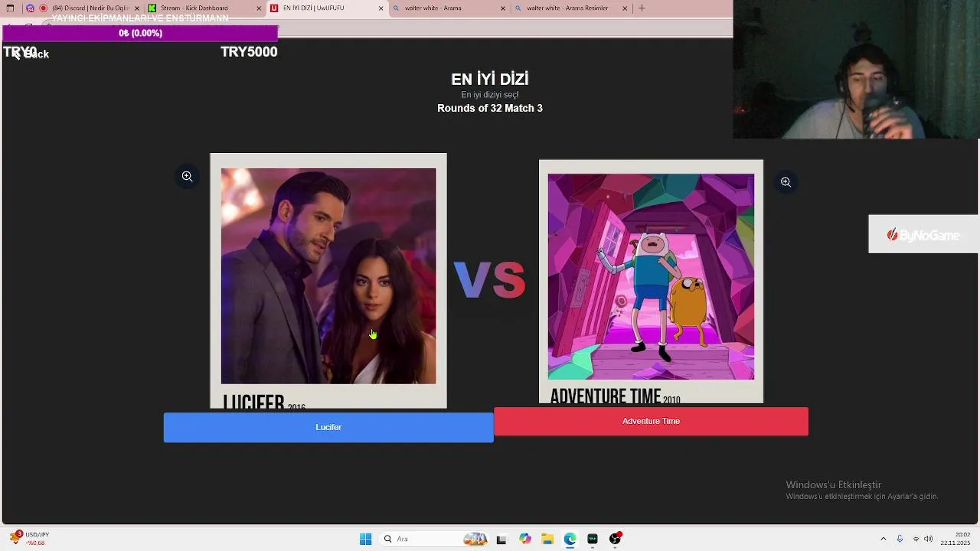Vote for Lucifer with the blue button
The width and height of the screenshot is (980, 551).
coord(328,427)
